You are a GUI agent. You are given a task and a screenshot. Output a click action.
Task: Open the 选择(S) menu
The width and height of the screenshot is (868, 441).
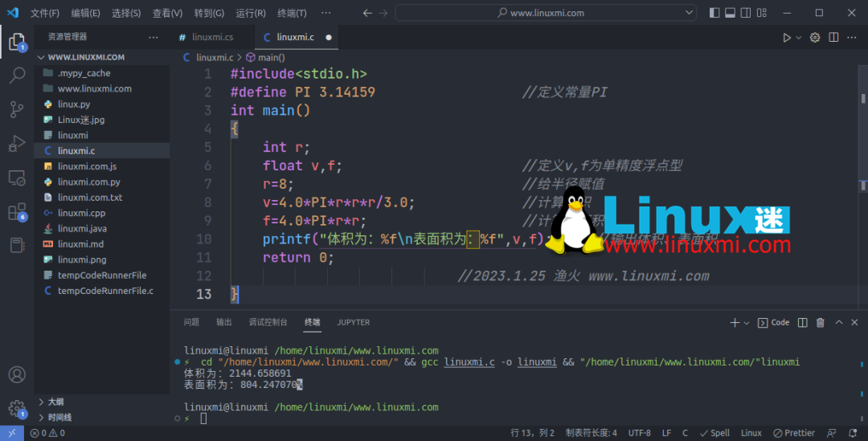coord(126,13)
